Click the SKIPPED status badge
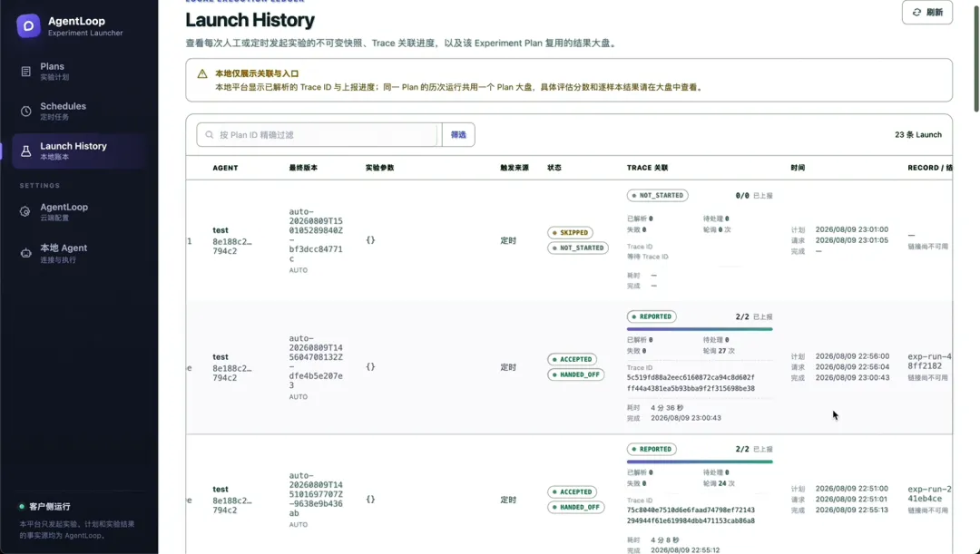980x554 pixels. [x=570, y=232]
